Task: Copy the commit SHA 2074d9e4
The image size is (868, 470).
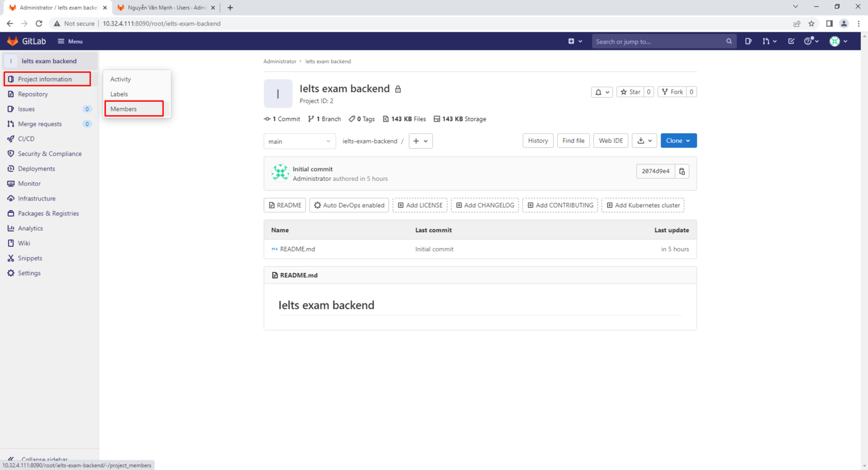Action: (x=682, y=171)
